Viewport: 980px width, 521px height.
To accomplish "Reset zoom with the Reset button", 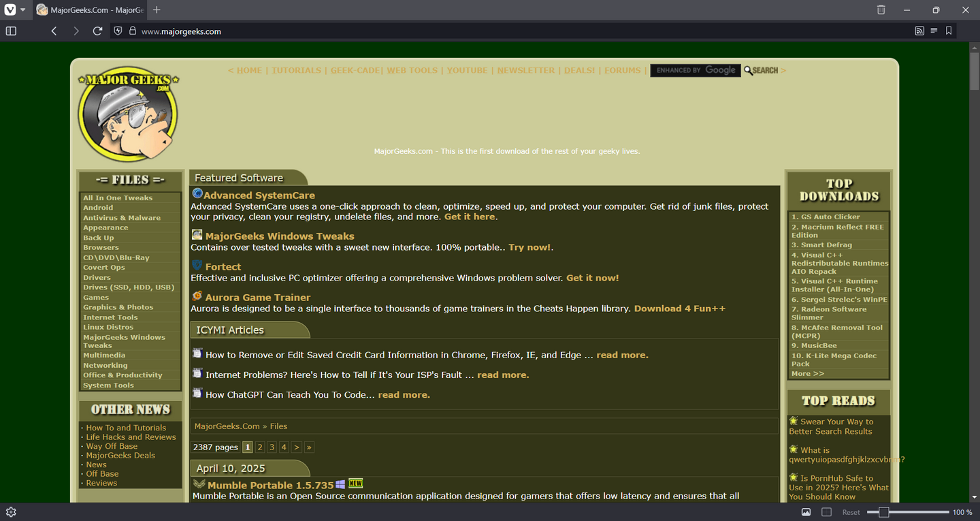I will coord(851,512).
